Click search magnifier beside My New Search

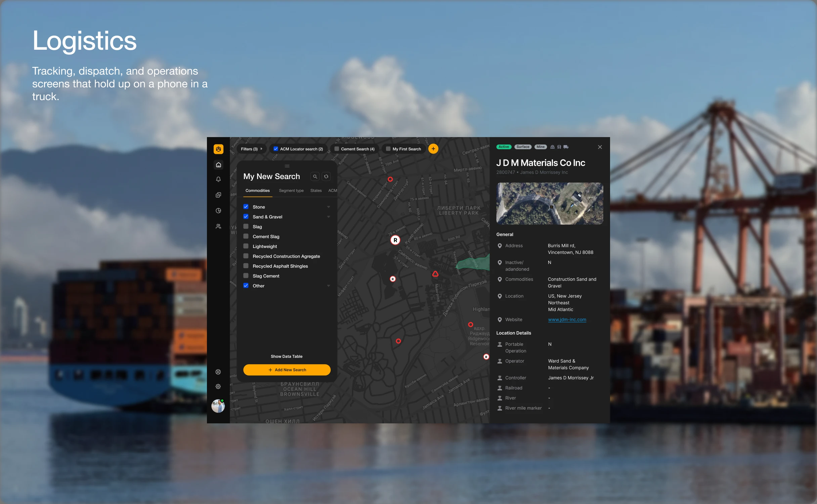point(315,176)
